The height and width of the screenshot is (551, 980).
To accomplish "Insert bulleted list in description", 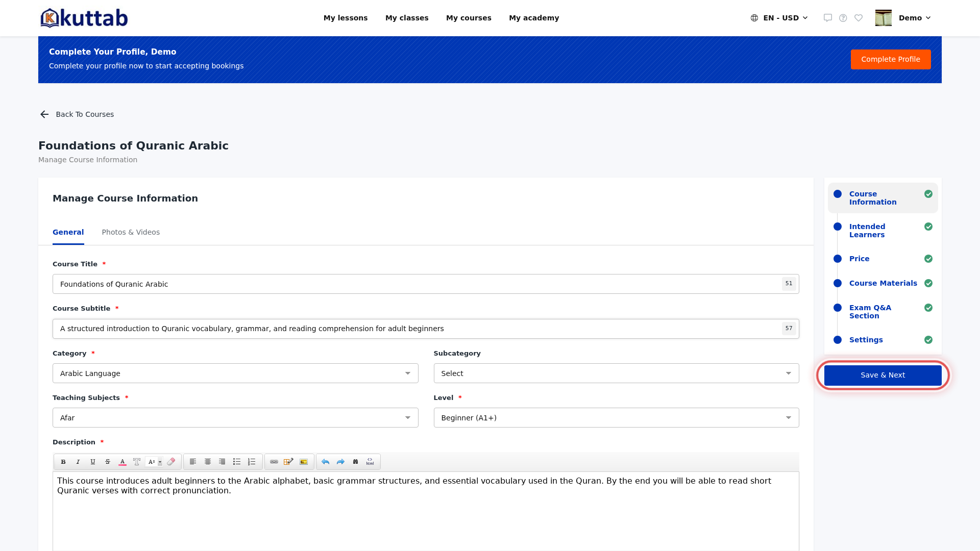I will point(237,462).
